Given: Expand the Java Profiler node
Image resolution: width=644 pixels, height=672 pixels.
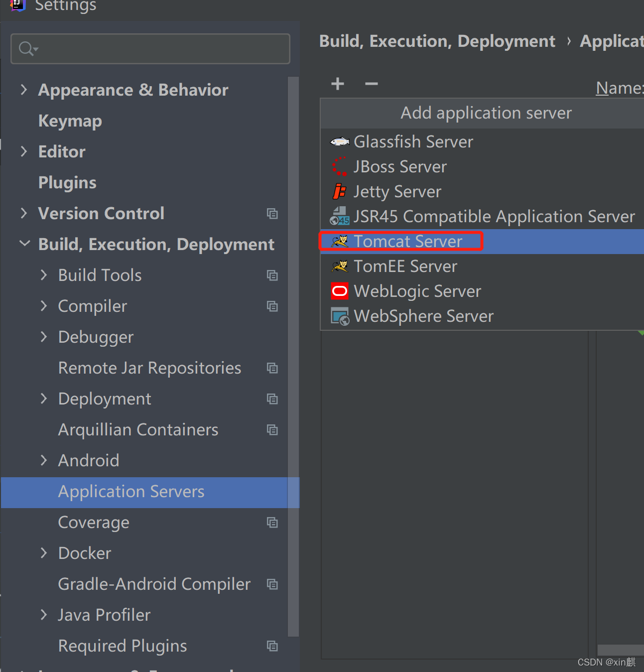Looking at the screenshot, I should click(x=44, y=615).
